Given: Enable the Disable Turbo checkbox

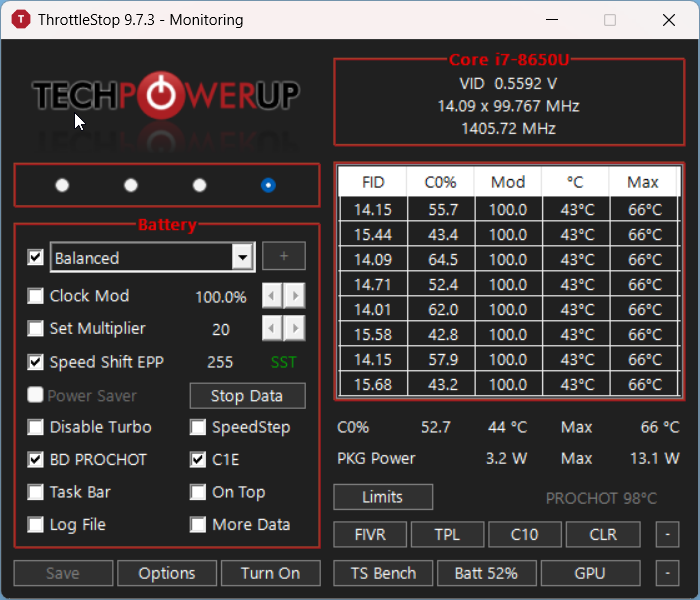Looking at the screenshot, I should coord(35,427).
